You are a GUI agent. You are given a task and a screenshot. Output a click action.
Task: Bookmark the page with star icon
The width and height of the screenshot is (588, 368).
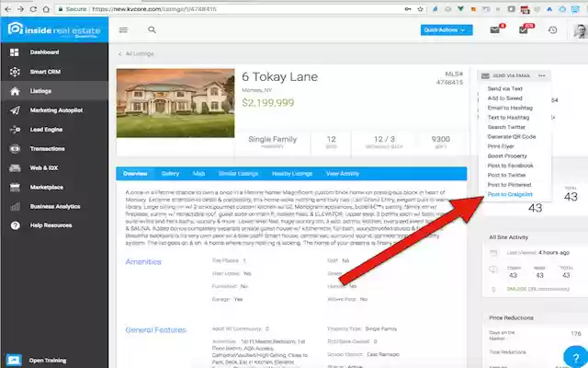421,9
